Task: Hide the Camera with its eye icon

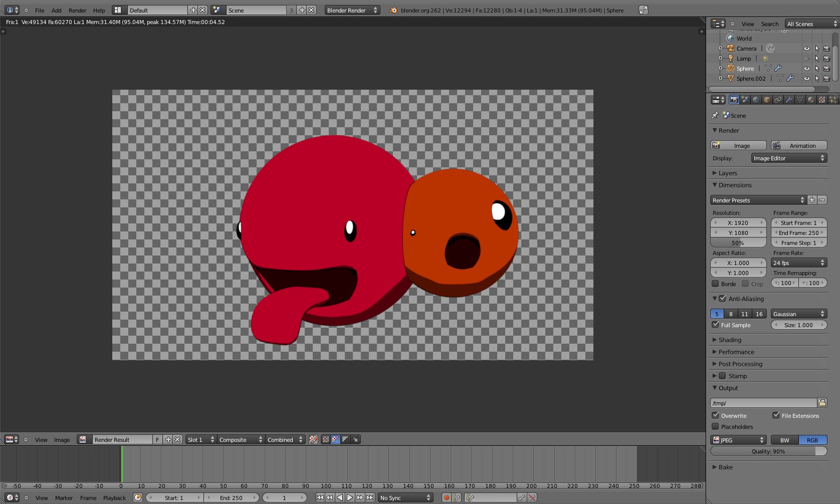Action: pos(806,49)
